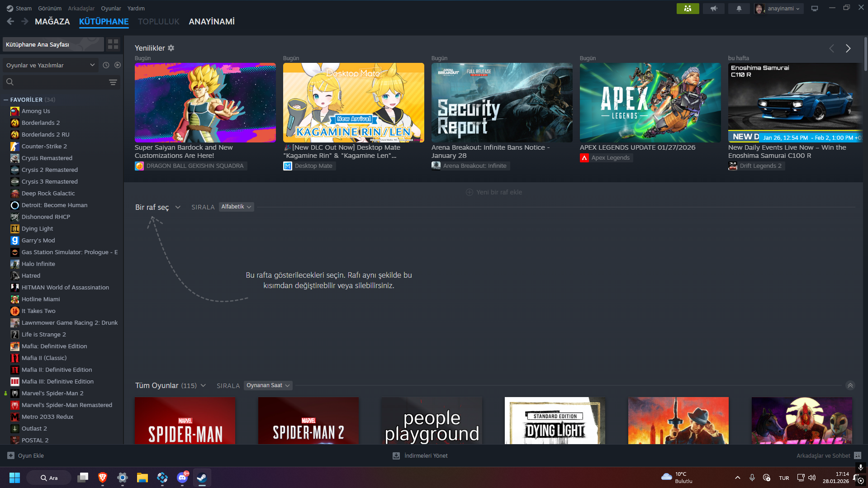
Task: Toggle show ready-to-play games only
Action: 118,65
